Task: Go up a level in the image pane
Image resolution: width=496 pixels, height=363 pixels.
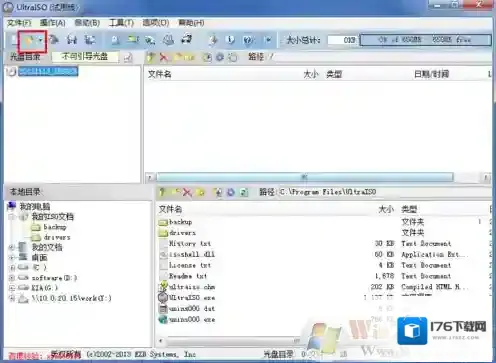Action: tap(151, 57)
